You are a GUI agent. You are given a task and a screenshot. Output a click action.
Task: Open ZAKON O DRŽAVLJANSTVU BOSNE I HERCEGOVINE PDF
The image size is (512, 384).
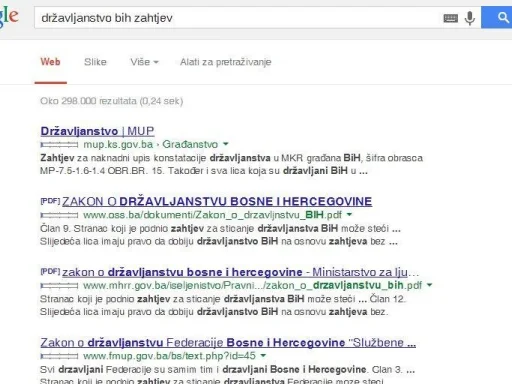(217, 201)
